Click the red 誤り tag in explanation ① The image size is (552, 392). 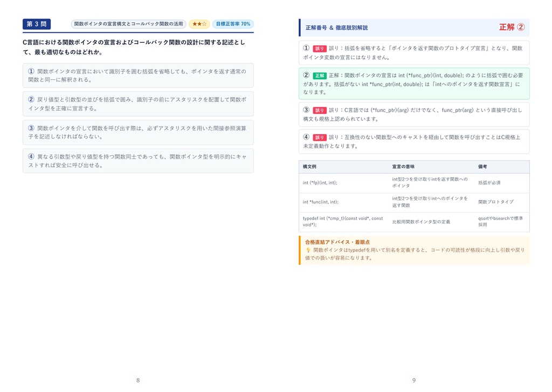(320, 49)
